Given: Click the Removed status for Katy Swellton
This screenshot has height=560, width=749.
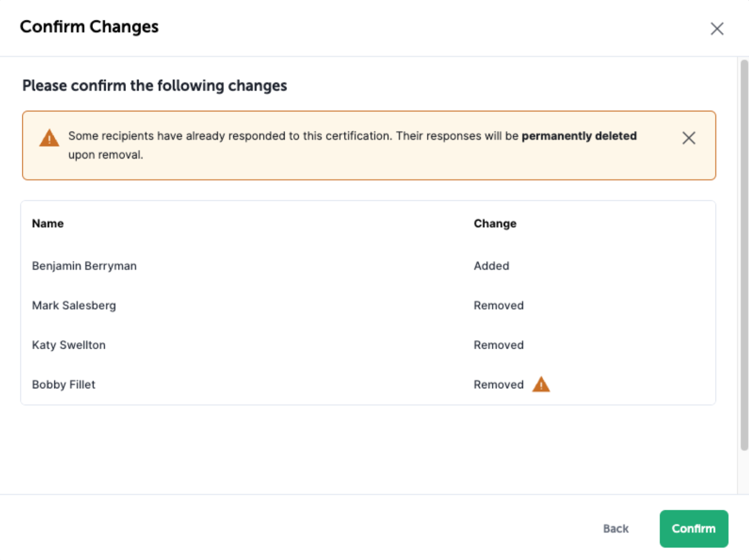Looking at the screenshot, I should (x=498, y=345).
